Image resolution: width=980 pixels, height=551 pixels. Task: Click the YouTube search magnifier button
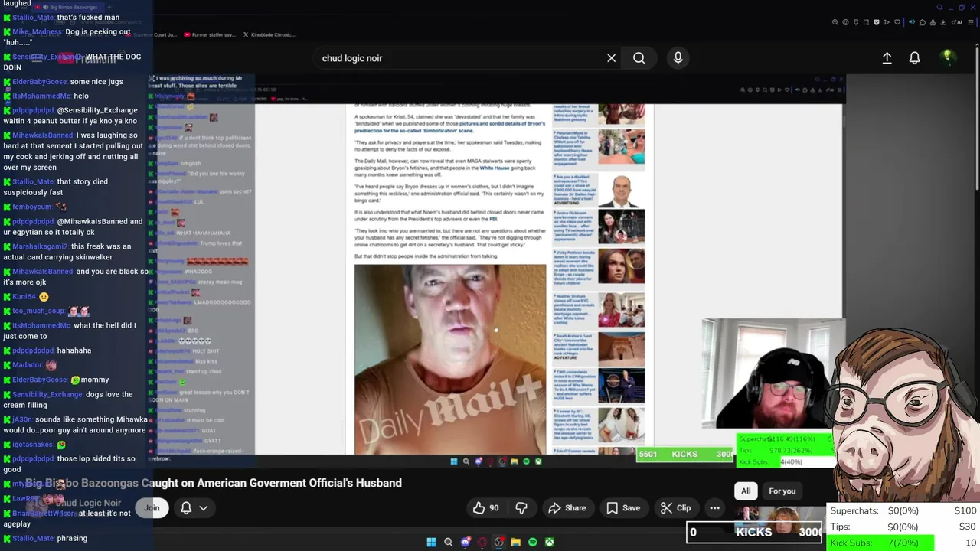[639, 58]
